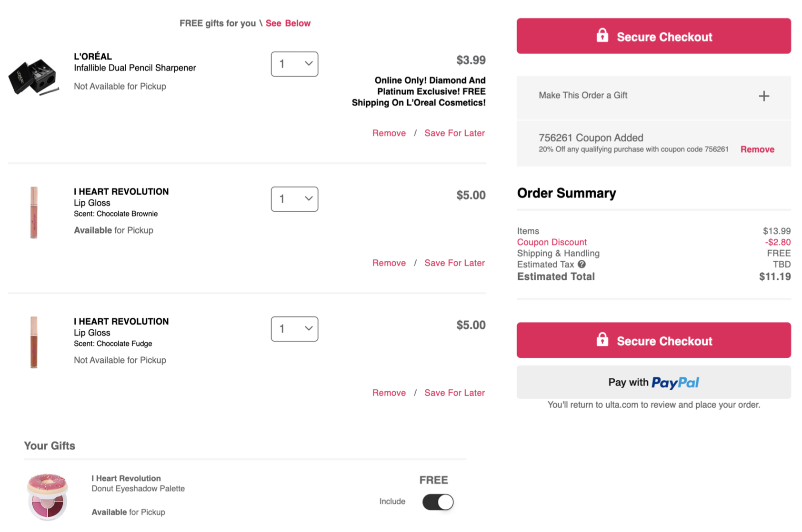This screenshot has width=802, height=532.
Task: Remove the L'Oréal pencil sharpener from cart
Action: (x=389, y=133)
